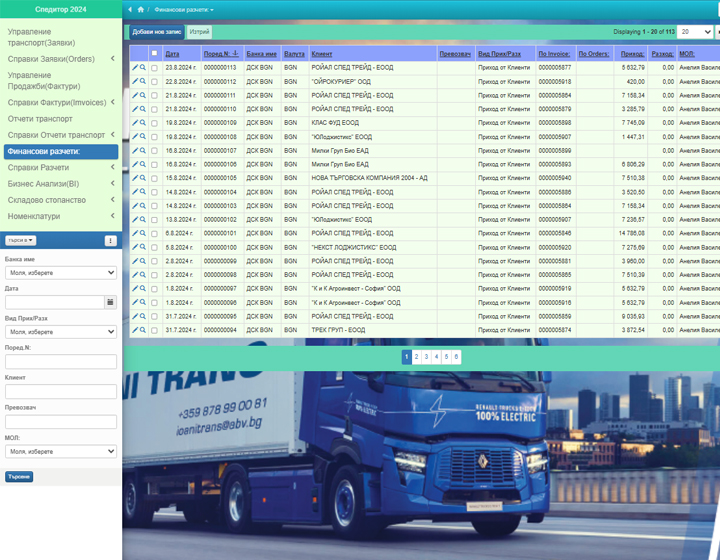Edit record 0000000105 pencil icon
This screenshot has width=720, height=560.
[135, 178]
